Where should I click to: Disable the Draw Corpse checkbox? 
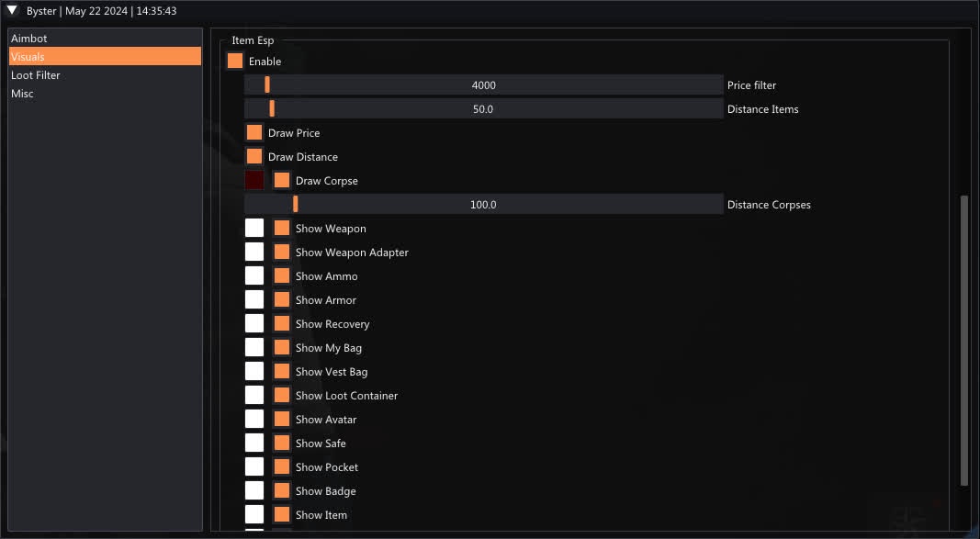[282, 181]
